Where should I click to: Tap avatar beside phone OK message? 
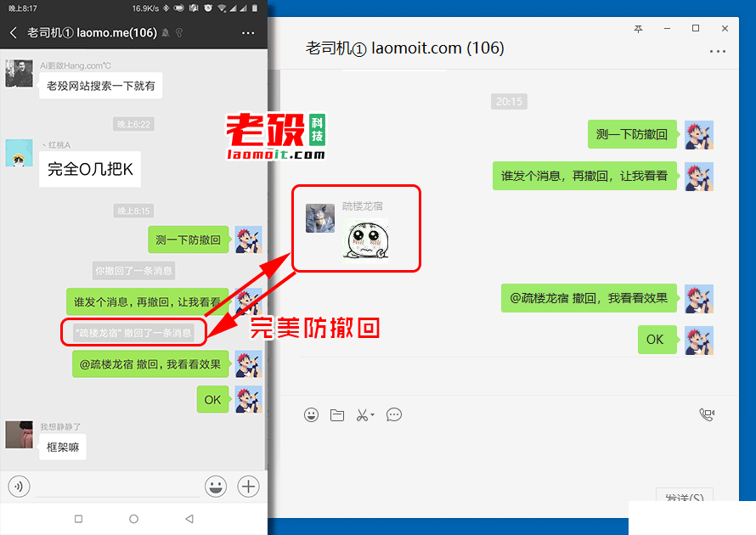[x=248, y=400]
